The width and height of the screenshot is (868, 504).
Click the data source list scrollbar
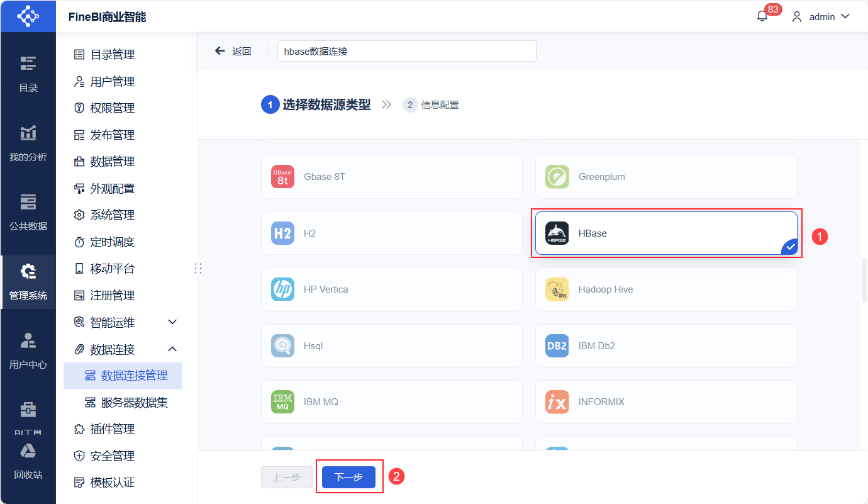864,280
